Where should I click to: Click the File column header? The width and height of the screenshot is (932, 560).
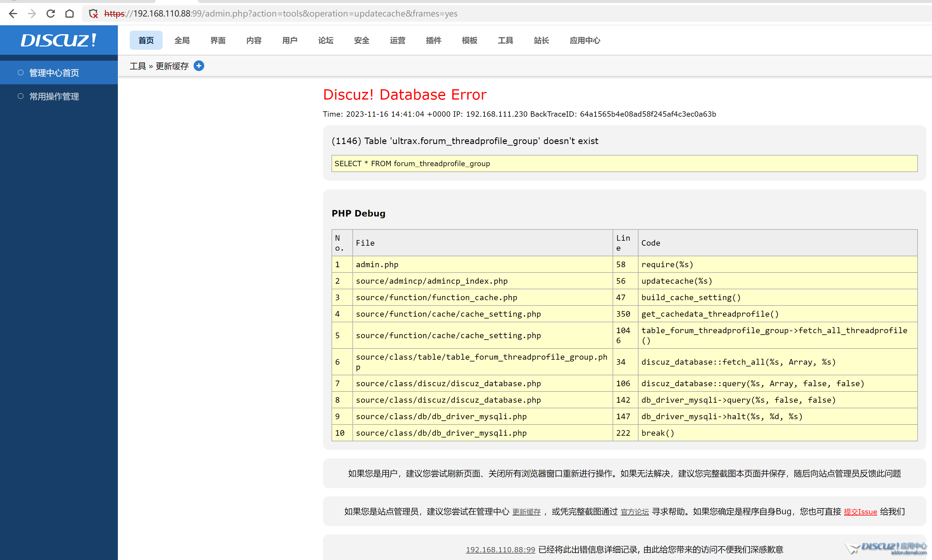click(x=482, y=243)
